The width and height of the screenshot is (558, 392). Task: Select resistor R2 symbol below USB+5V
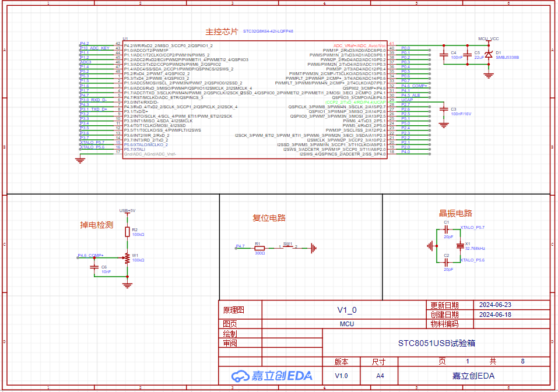(127, 232)
